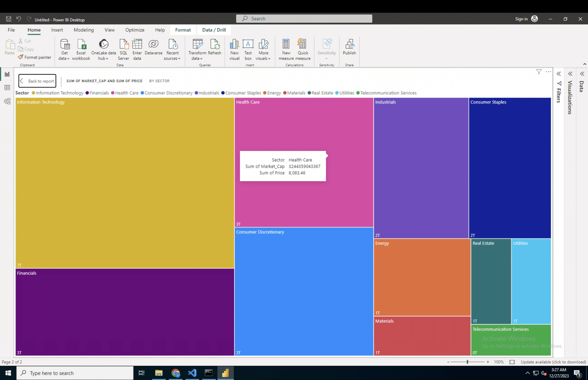Screen dimensions: 588x380
Task: Collapse the Visualizations pane chevron
Action: (x=570, y=74)
